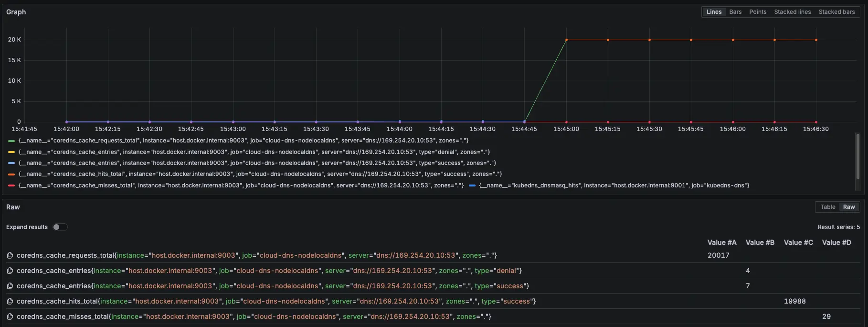Copy the coredns_cache_requests_total series to clipboard

(x=10, y=256)
